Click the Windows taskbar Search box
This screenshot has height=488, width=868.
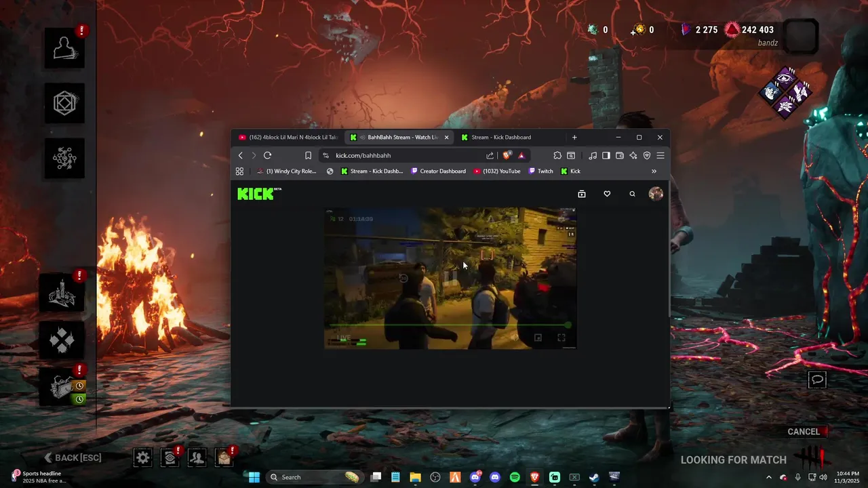click(314, 477)
